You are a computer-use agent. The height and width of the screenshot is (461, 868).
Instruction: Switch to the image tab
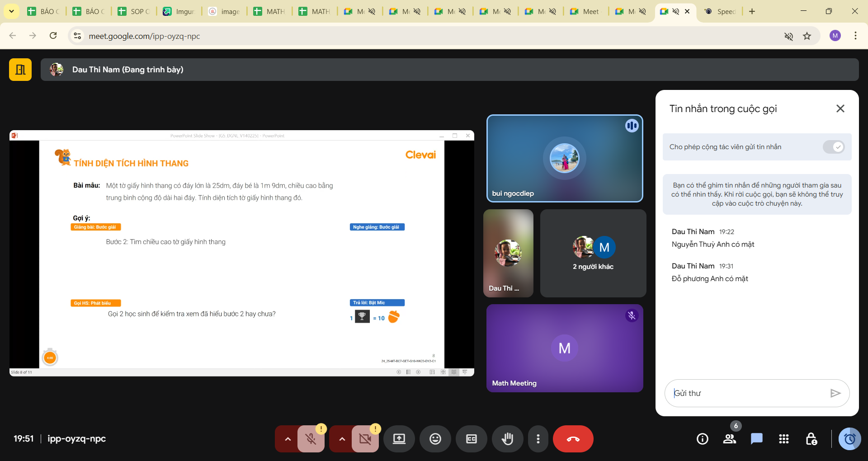(224, 11)
